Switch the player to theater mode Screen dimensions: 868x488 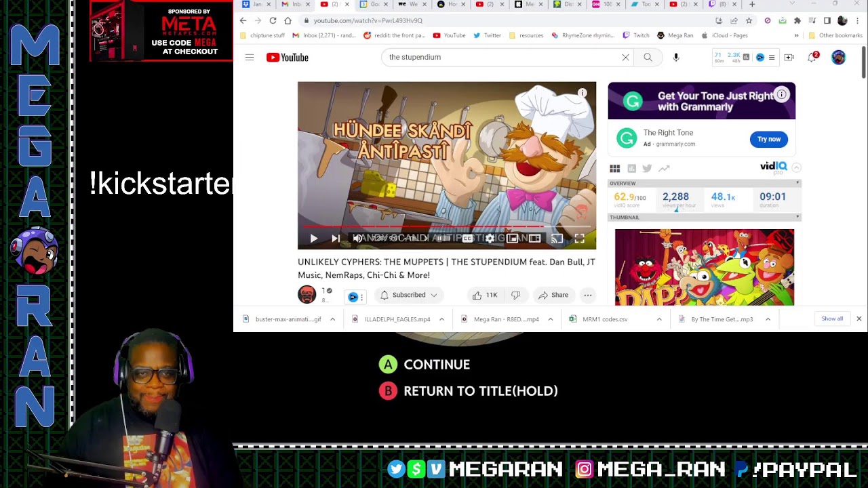(x=535, y=239)
